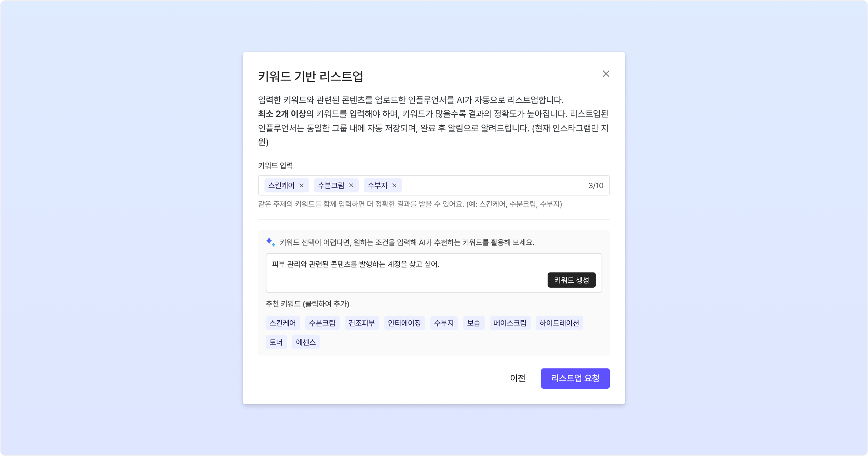The image size is (868, 456).
Task: Go back with 이전 button
Action: pyautogui.click(x=518, y=379)
